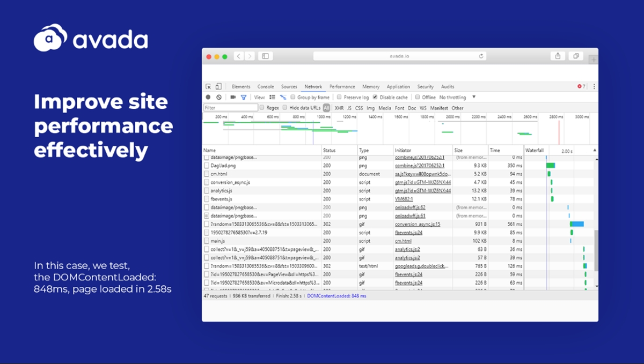Filter requests by Font
This screenshot has width=644, height=364.
click(x=400, y=108)
